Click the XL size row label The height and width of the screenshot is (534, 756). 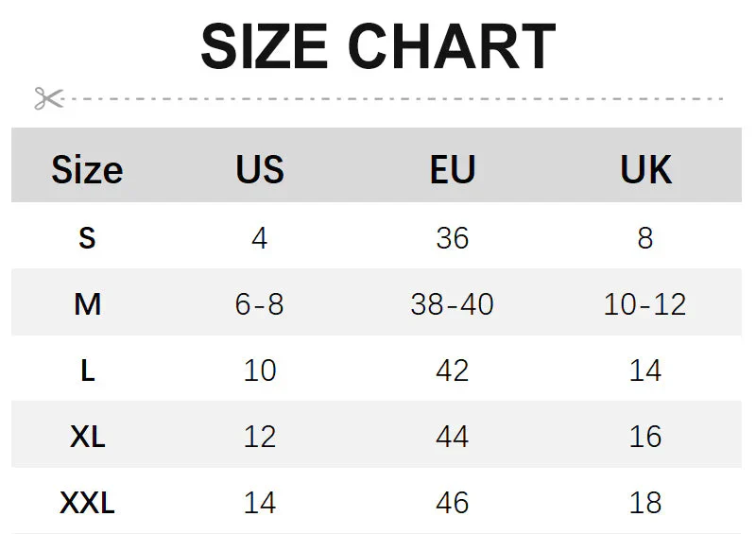(x=87, y=436)
